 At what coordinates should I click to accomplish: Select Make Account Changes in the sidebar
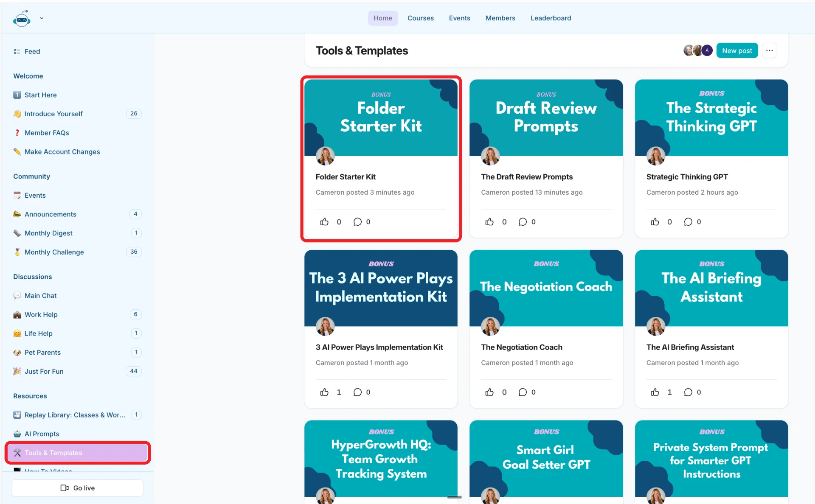[76, 151]
